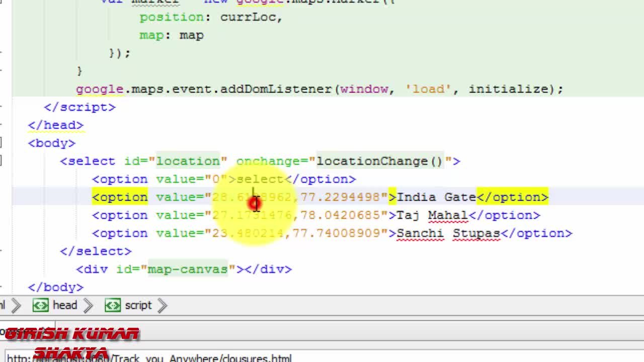The width and height of the screenshot is (644, 362).
Task: Click the India Gate option text
Action: pyautogui.click(x=436, y=197)
